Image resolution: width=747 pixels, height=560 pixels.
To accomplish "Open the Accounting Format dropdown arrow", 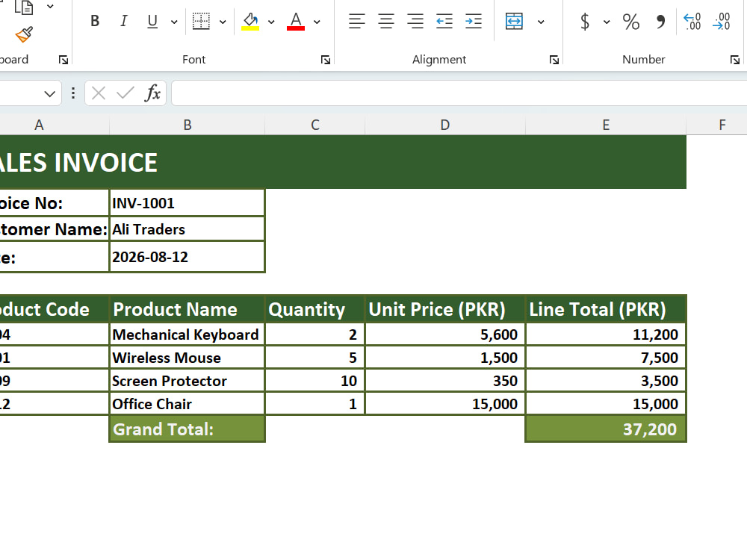I will [x=607, y=22].
